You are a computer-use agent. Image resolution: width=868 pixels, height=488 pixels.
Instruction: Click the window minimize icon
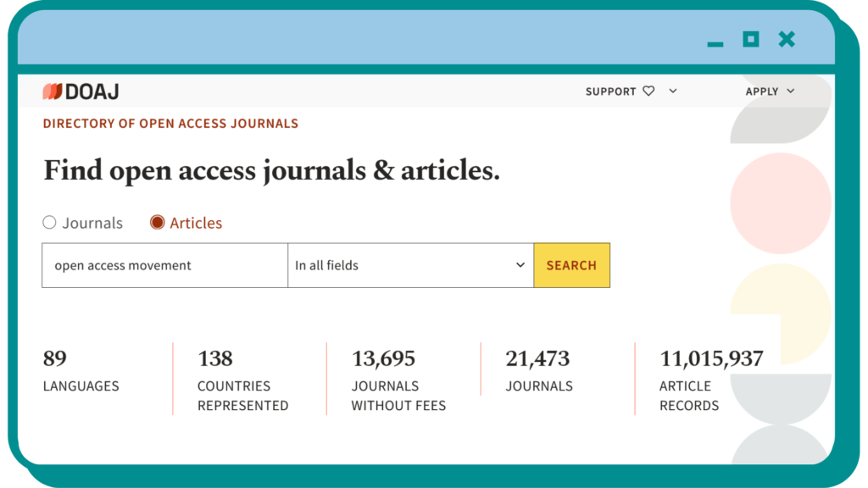715,43
